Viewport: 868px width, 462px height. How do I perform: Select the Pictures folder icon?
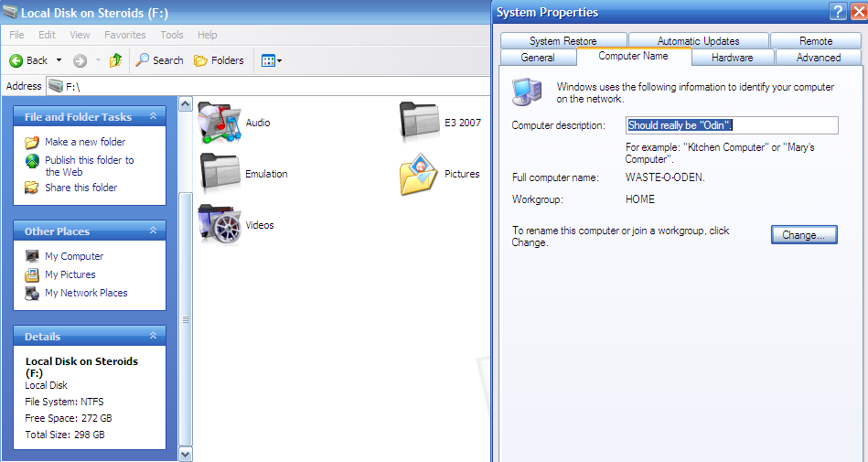pos(419,174)
